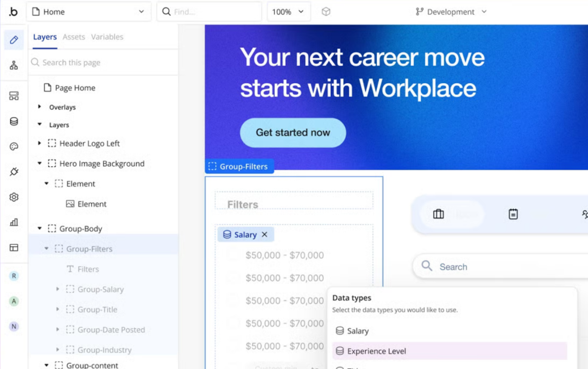
Task: Open Settings gear in left sidebar
Action: click(14, 197)
